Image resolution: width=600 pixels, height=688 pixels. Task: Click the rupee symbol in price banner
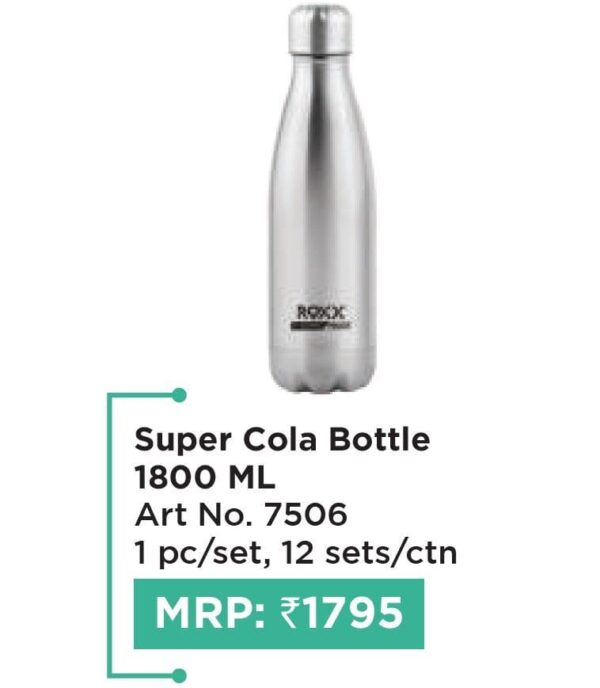tap(289, 613)
